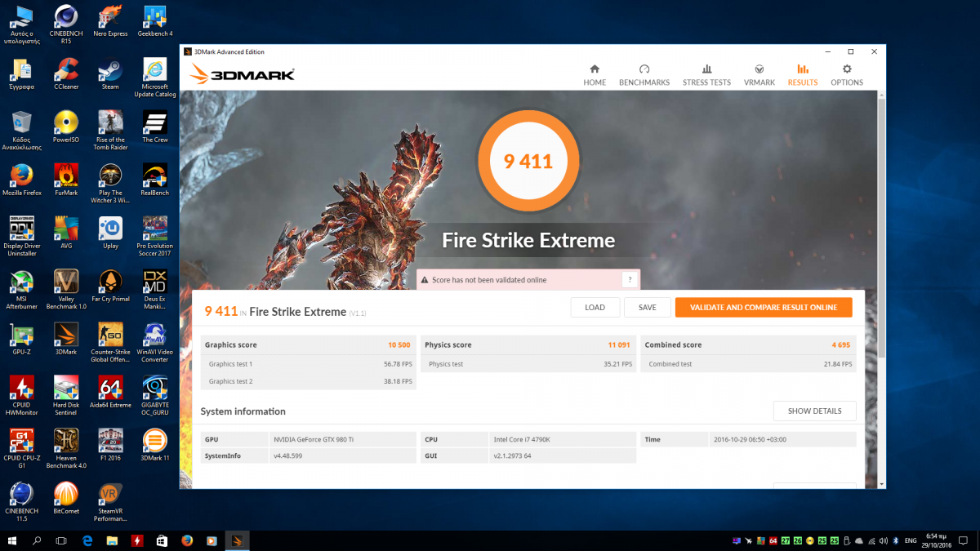This screenshot has width=980, height=551.
Task: Open SteamVR Performance Test icon
Action: (110, 502)
